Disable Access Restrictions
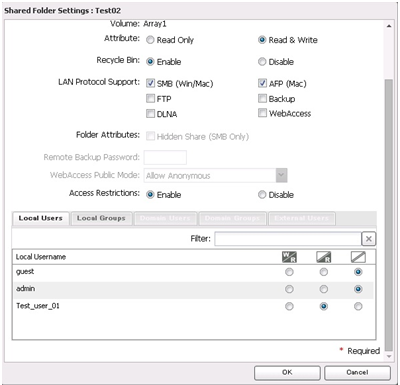400x385 pixels. tap(262, 195)
